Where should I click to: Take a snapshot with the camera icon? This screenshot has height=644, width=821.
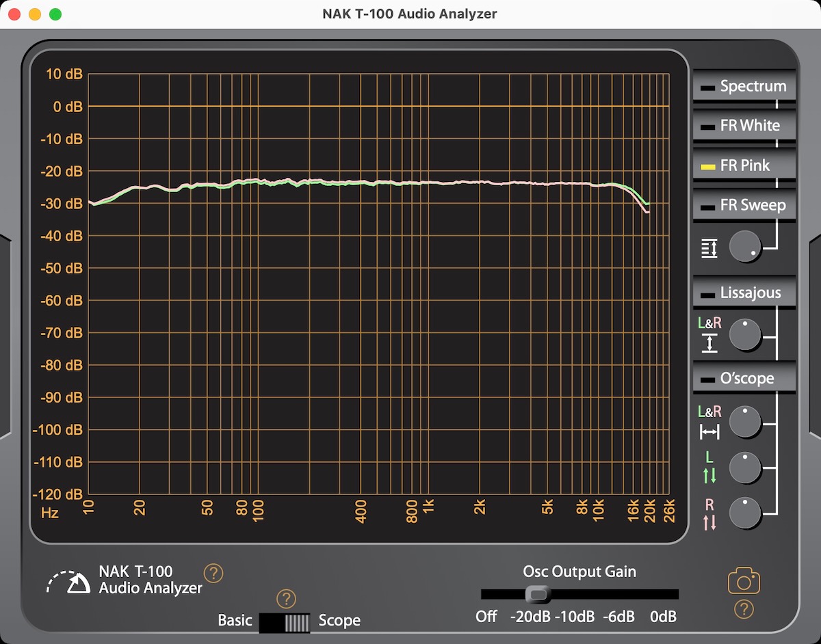coord(744,582)
